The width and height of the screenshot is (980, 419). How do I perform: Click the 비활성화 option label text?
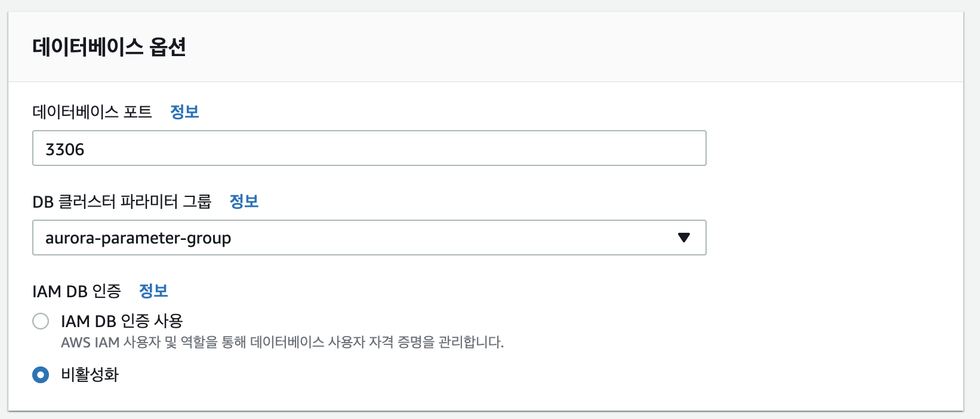pos(90,375)
